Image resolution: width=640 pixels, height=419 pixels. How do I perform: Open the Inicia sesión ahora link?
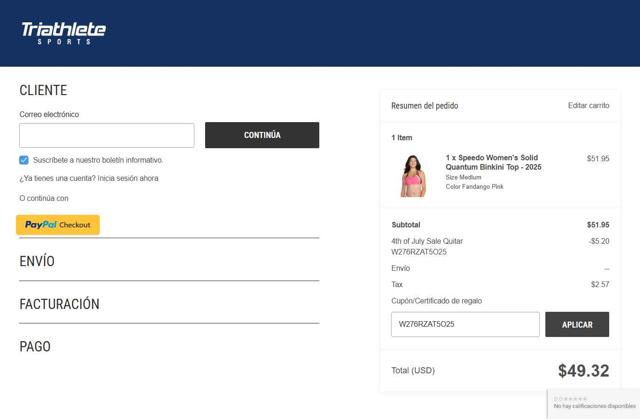128,178
